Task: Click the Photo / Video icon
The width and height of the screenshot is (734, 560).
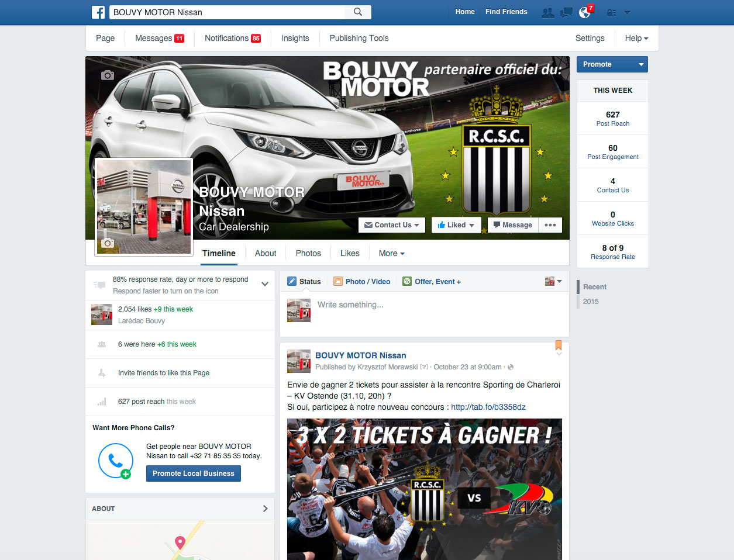Action: (x=338, y=281)
